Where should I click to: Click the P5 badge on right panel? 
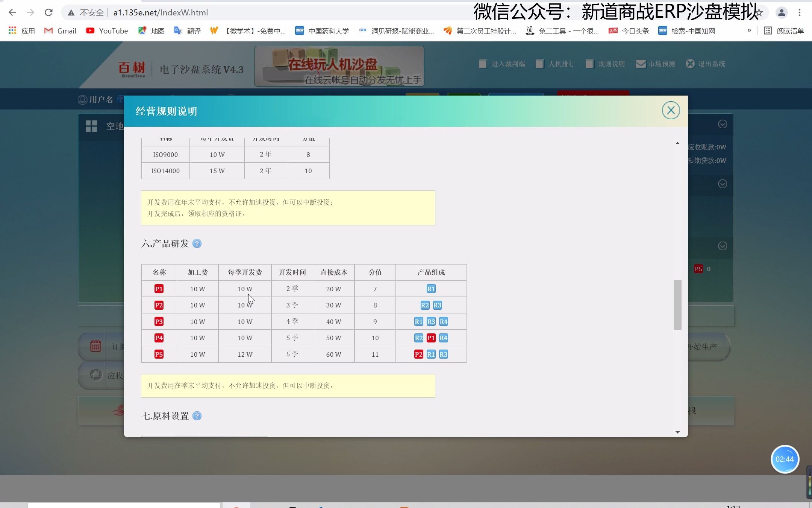698,269
